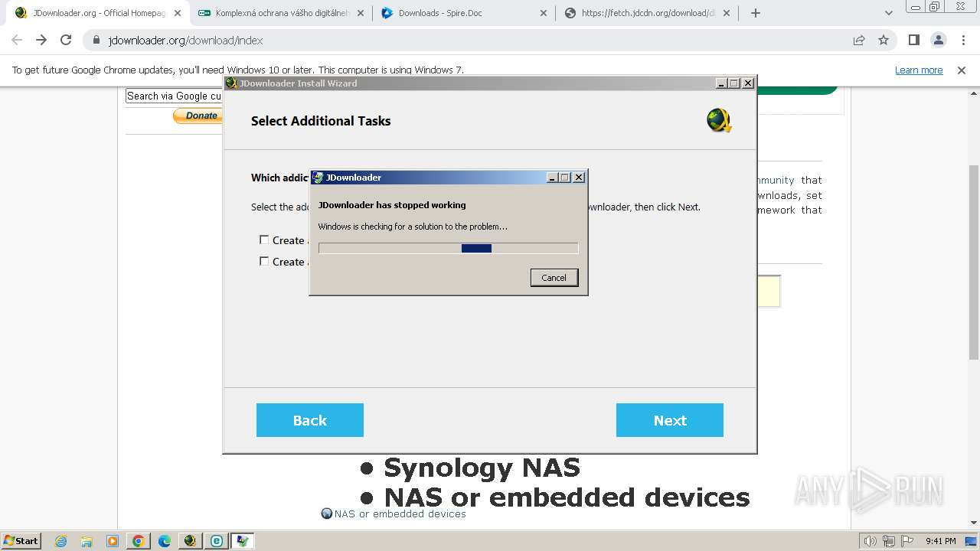Click the Search via Google custom field
The image size is (980, 551).
click(x=175, y=96)
